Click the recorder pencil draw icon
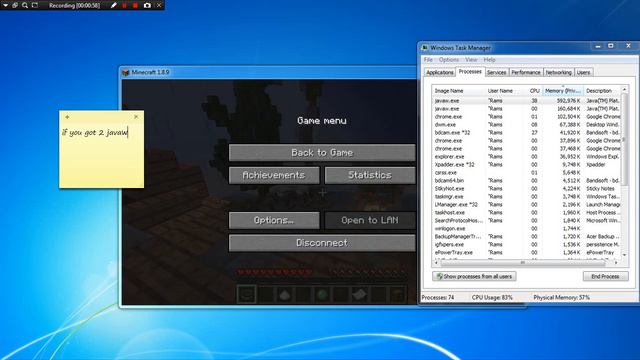The image size is (640, 360). (113, 5)
